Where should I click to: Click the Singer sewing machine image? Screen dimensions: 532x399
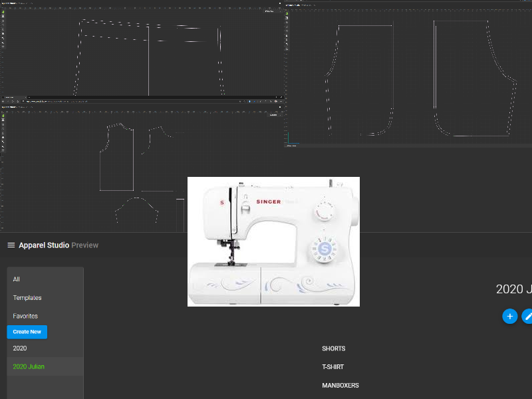(x=273, y=241)
